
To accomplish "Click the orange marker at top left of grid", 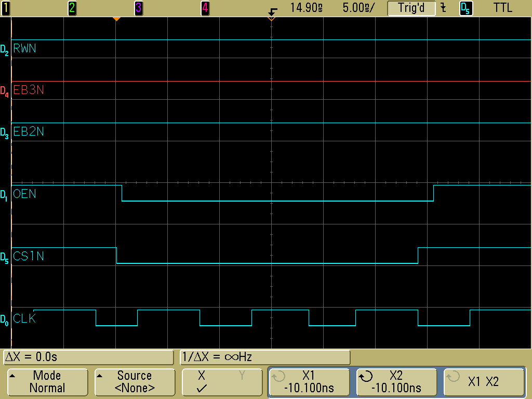I will [117, 19].
